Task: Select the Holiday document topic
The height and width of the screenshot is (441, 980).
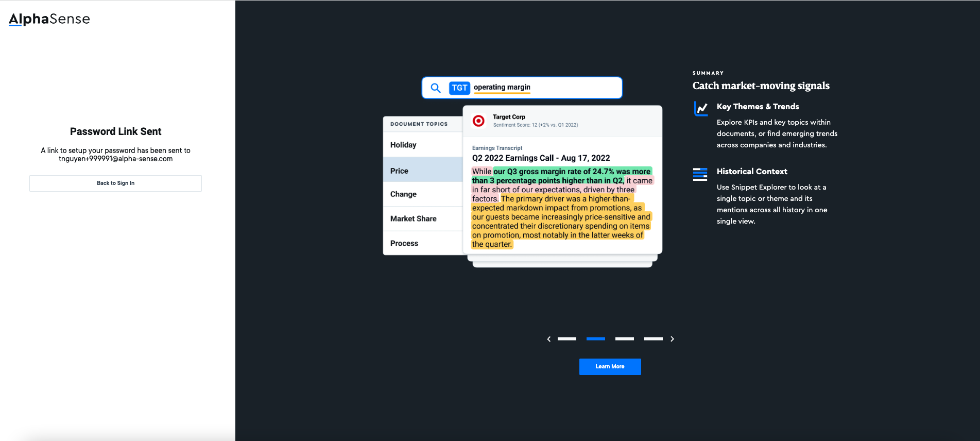Action: 423,145
